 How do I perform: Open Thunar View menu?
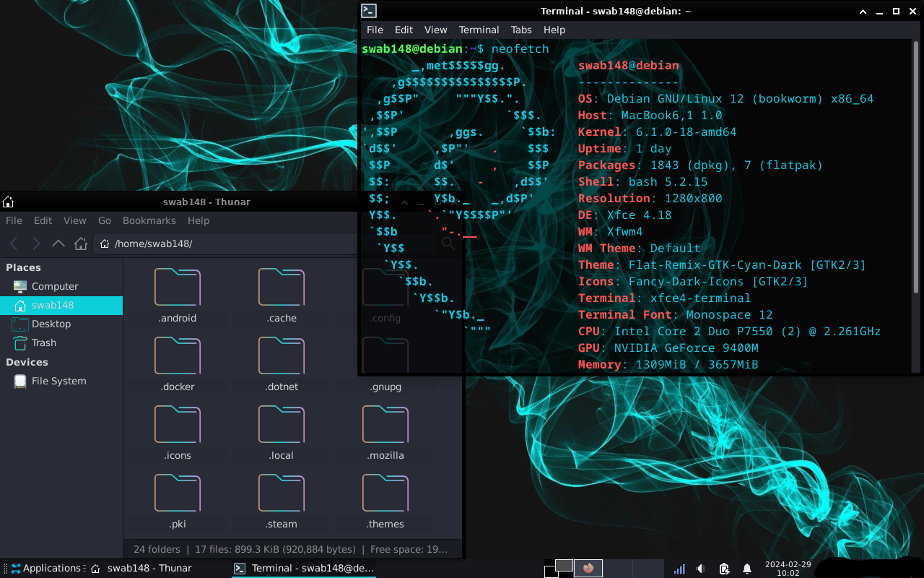click(x=75, y=220)
